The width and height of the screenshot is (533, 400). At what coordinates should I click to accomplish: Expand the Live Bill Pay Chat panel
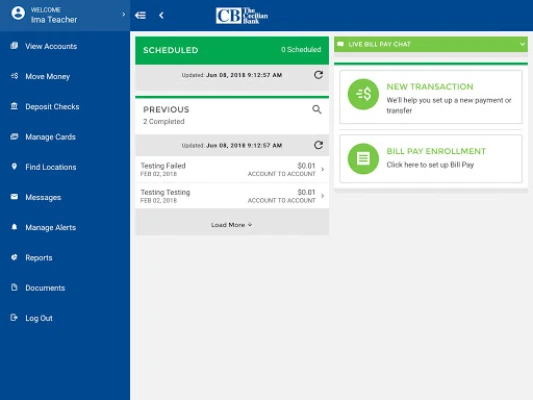(x=431, y=44)
